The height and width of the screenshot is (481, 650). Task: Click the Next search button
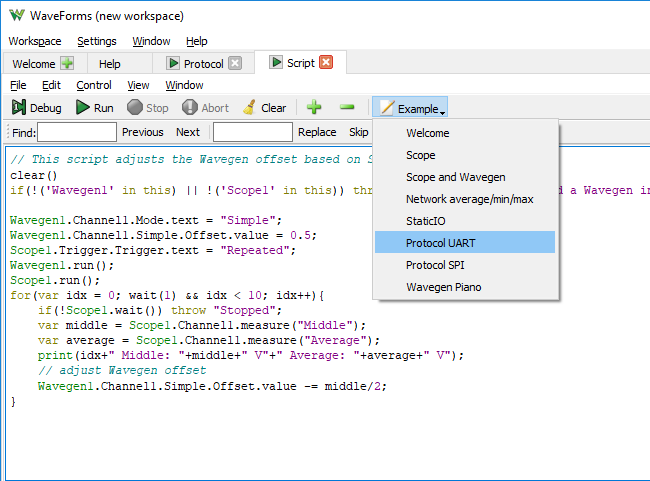point(188,132)
